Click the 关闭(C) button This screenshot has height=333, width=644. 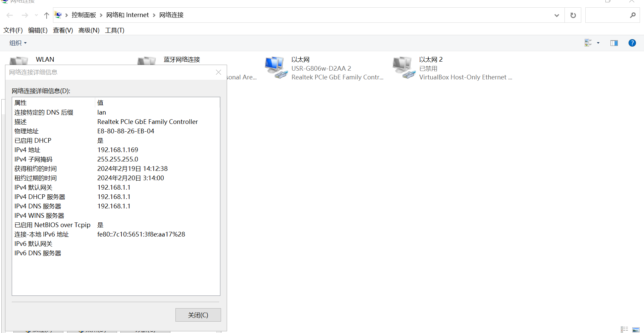[198, 315]
